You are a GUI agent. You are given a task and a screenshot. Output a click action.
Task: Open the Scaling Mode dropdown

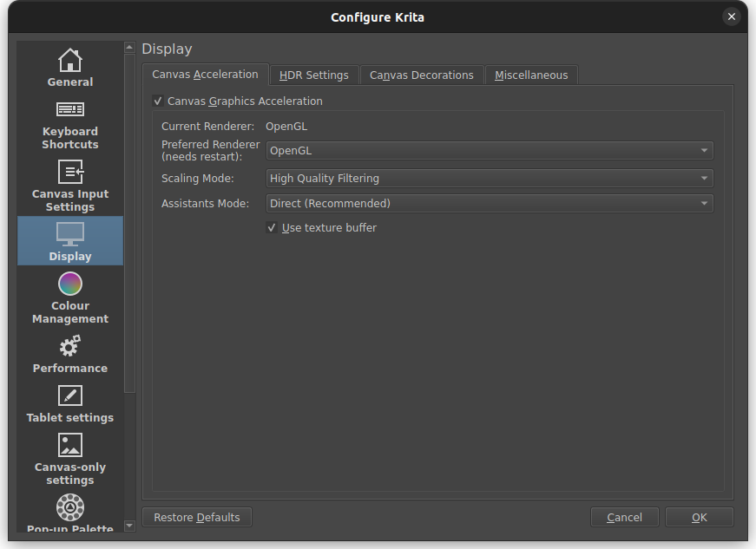(x=490, y=179)
